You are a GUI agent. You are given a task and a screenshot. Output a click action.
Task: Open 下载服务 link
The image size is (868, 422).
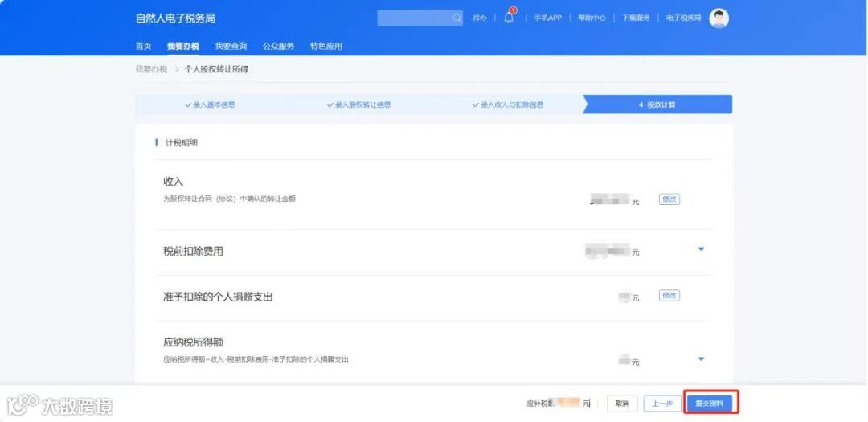click(636, 18)
